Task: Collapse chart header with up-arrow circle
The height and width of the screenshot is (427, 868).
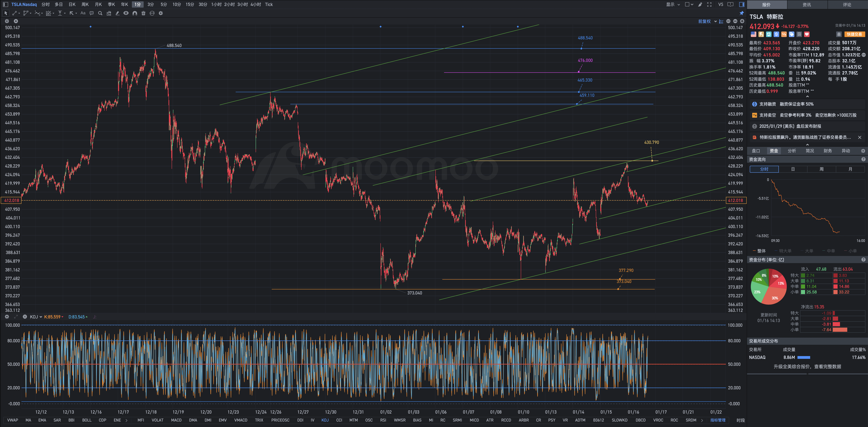Action: 16,21
